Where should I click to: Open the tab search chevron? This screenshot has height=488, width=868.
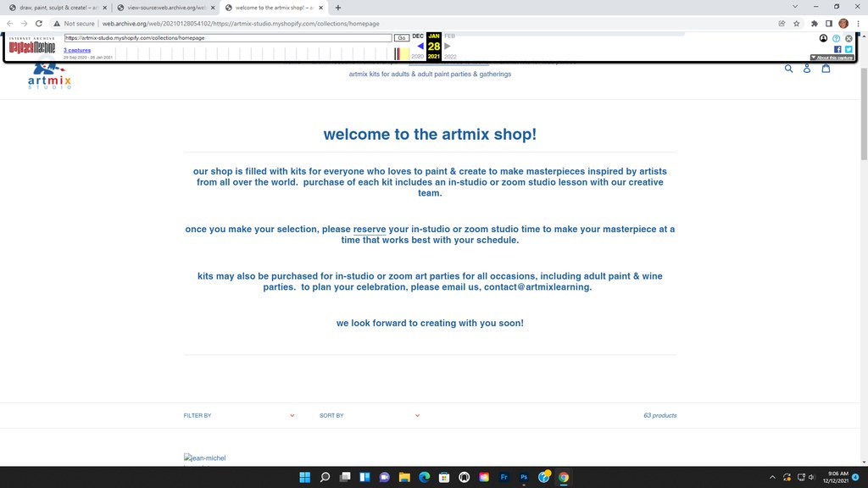(x=795, y=7)
